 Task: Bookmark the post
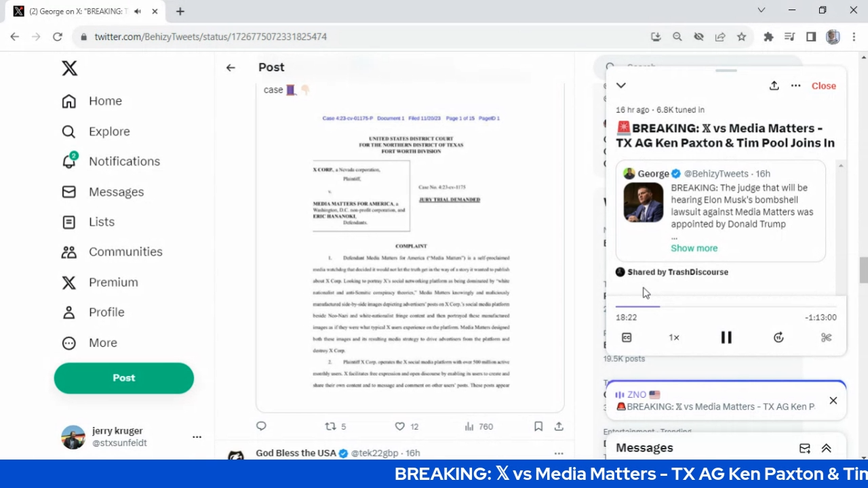(538, 426)
